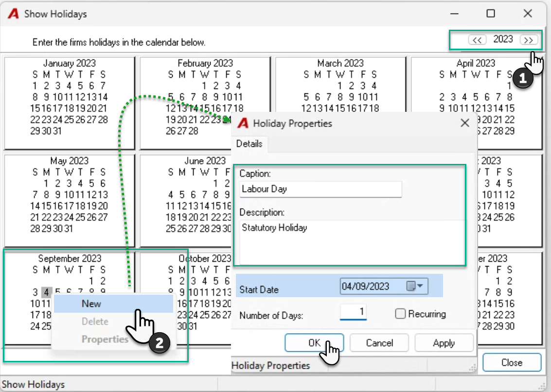
Task: Click the app logo in Holiday Properties title bar
Action: point(243,124)
